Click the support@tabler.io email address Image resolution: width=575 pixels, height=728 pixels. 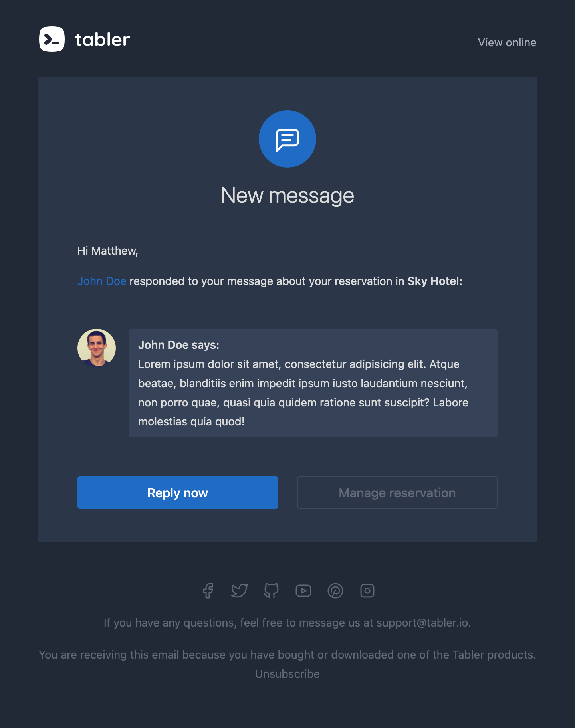[422, 623]
